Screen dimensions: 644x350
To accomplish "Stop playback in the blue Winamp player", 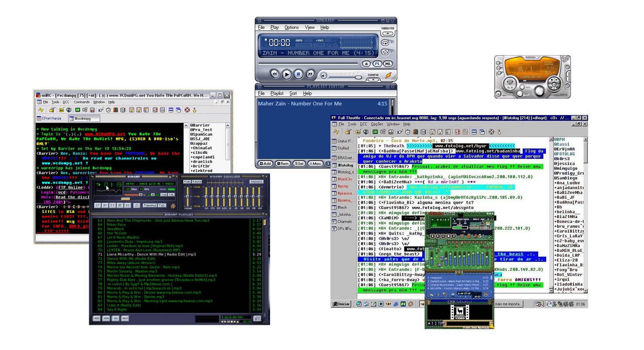I will pos(298,74).
